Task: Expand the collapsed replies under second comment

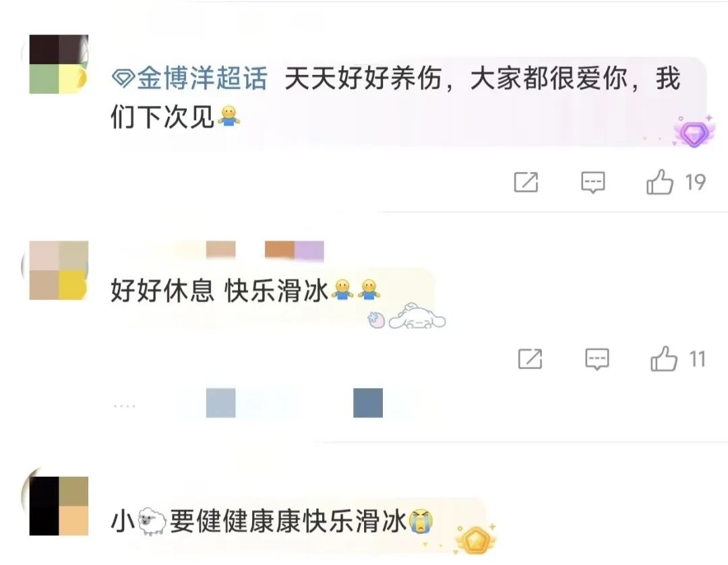Action: coord(248,403)
